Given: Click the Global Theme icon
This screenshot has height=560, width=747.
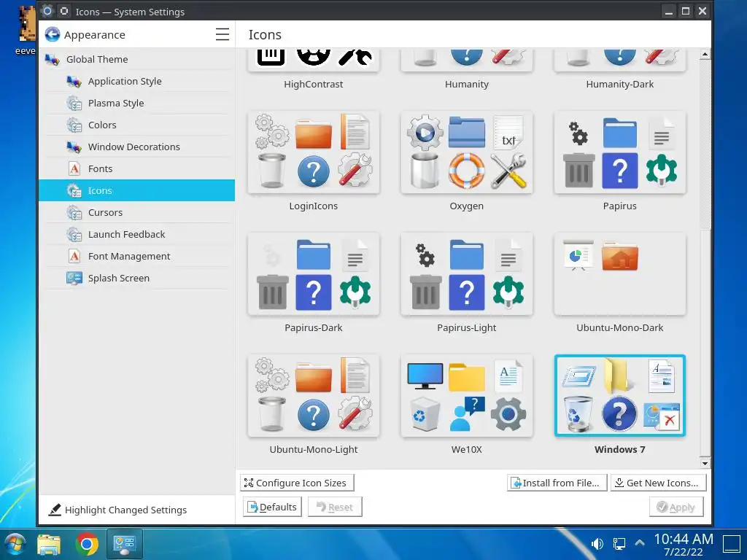Looking at the screenshot, I should pyautogui.click(x=52, y=59).
